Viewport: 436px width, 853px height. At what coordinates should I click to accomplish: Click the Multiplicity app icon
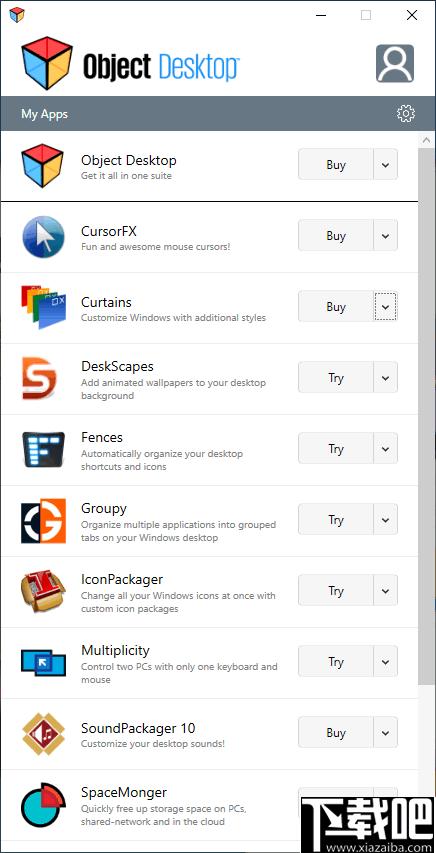pyautogui.click(x=44, y=663)
